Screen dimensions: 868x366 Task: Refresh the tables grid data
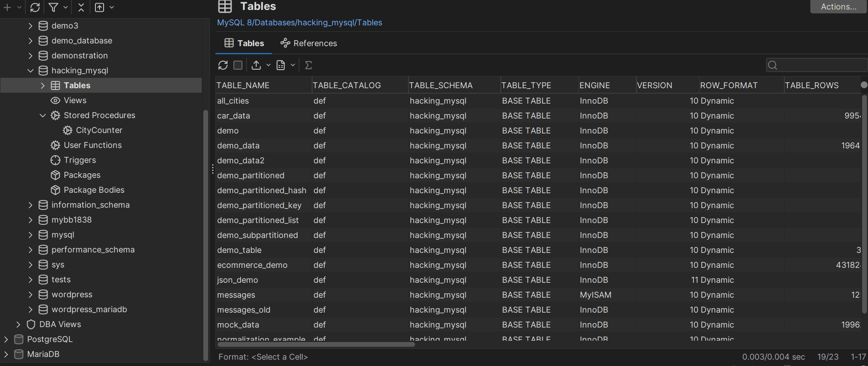point(223,65)
